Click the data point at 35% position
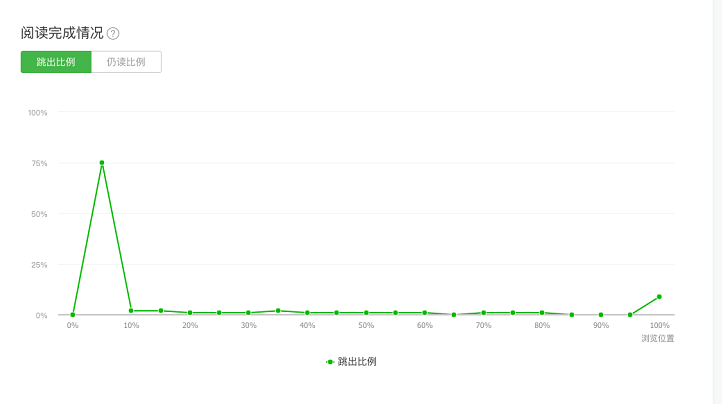This screenshot has width=722, height=404. 278,311
